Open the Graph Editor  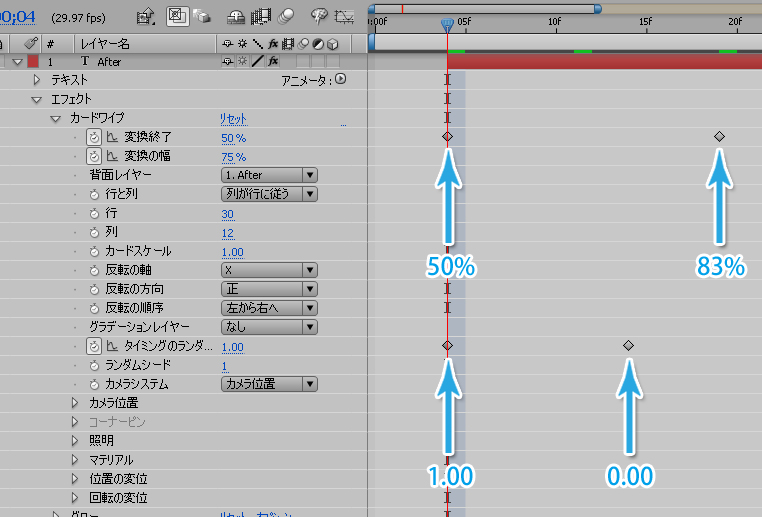click(x=345, y=16)
